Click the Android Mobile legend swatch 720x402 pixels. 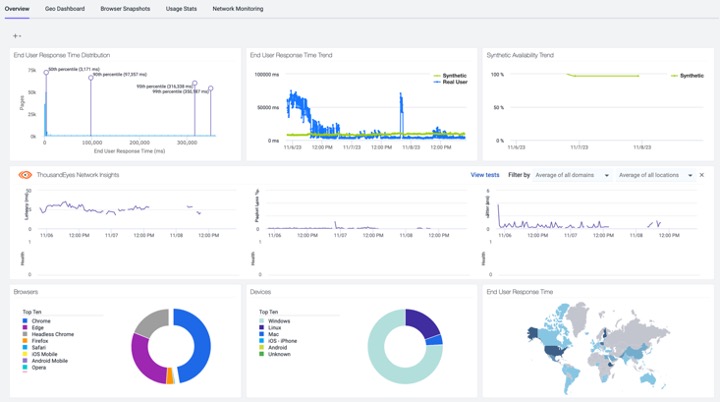point(25,361)
